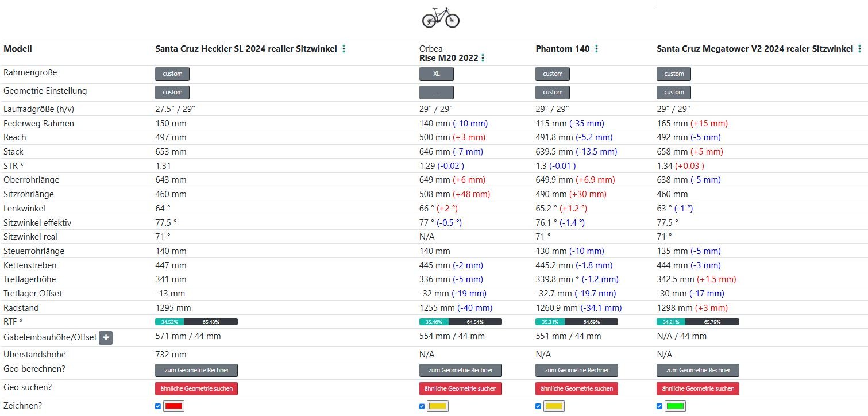
Task: Open Geometrie Einstellung custom selector for Megatower V2
Action: point(673,92)
